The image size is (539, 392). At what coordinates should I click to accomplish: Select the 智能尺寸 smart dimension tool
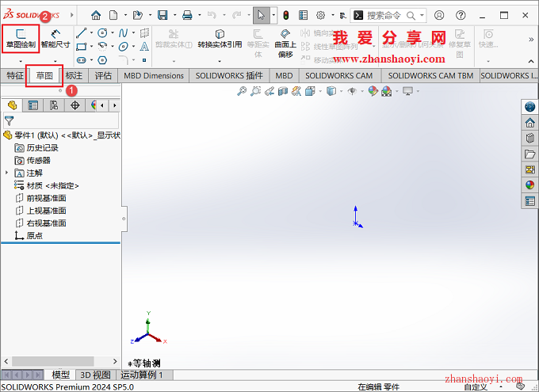tap(55, 39)
